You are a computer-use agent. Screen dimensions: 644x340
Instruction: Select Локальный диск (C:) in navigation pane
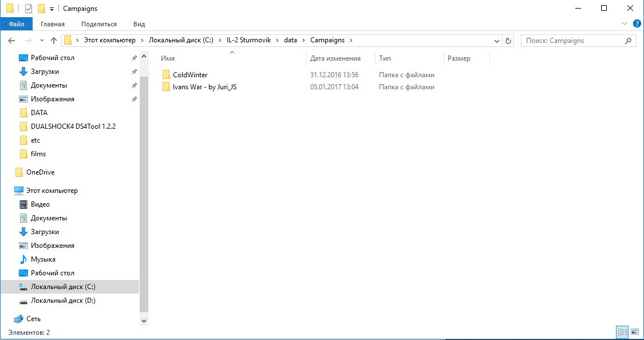pyautogui.click(x=69, y=287)
